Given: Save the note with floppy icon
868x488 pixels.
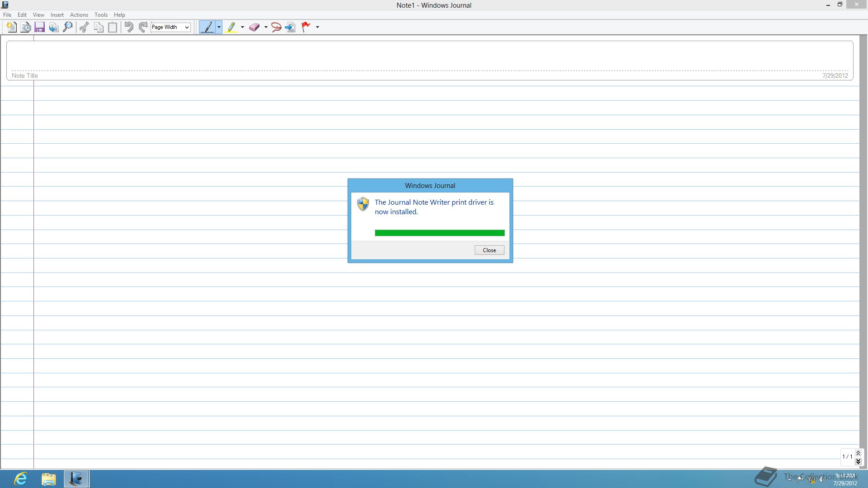Looking at the screenshot, I should [x=39, y=27].
